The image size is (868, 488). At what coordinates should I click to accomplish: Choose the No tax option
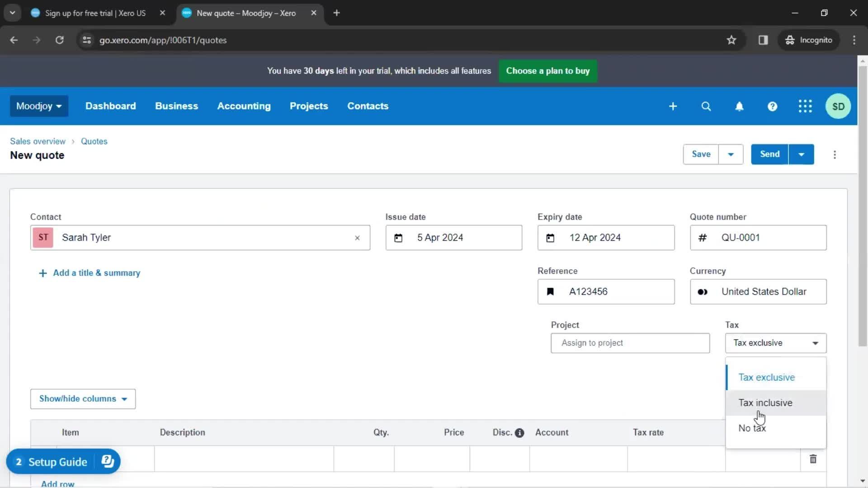[776, 428]
